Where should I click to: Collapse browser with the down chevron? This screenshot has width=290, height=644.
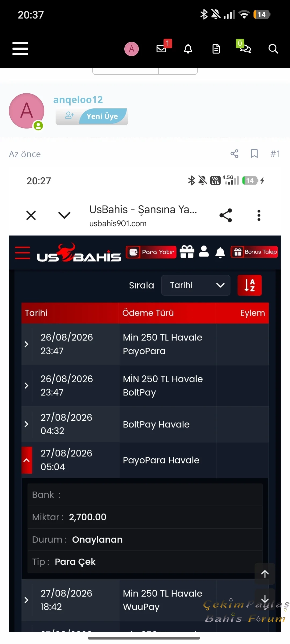[64, 215]
